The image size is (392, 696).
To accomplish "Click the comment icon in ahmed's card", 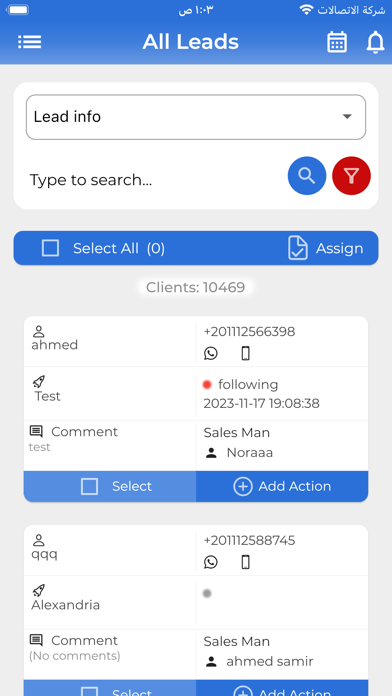I will click(36, 431).
